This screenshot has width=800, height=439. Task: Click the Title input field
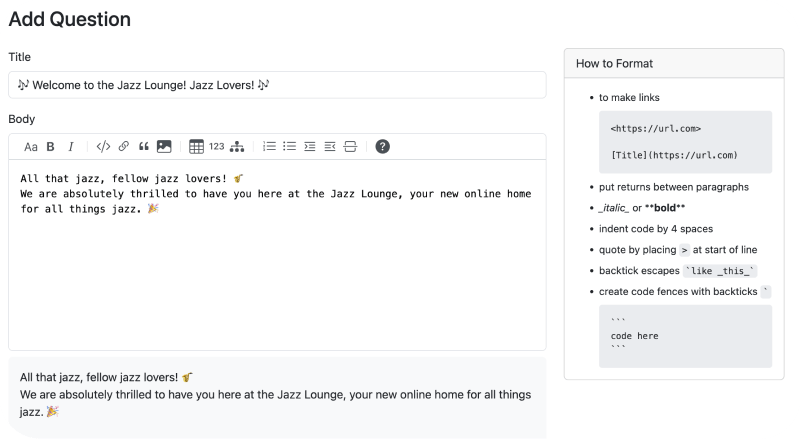(277, 85)
